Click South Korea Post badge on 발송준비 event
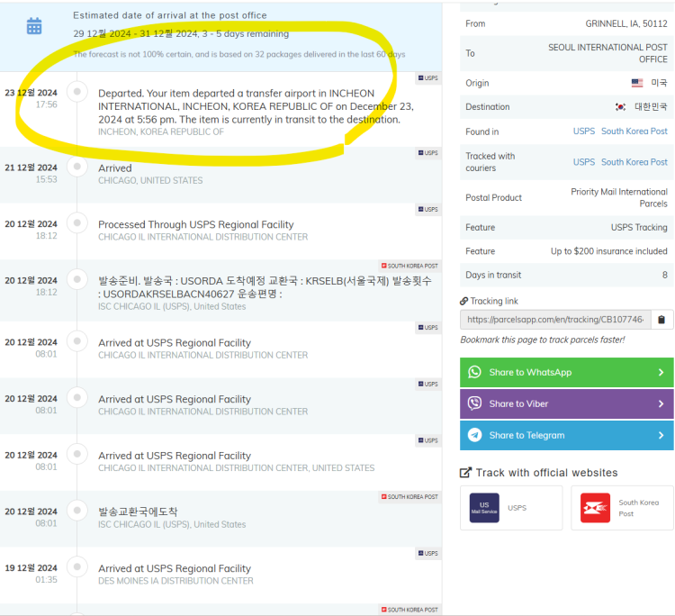675x616 pixels. coord(409,266)
